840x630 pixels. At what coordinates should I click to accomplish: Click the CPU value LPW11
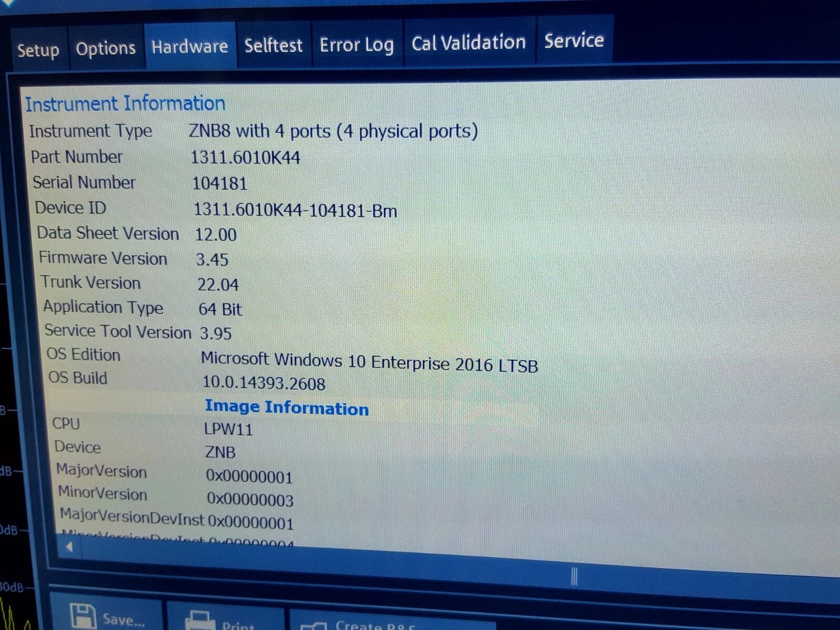pos(228,429)
